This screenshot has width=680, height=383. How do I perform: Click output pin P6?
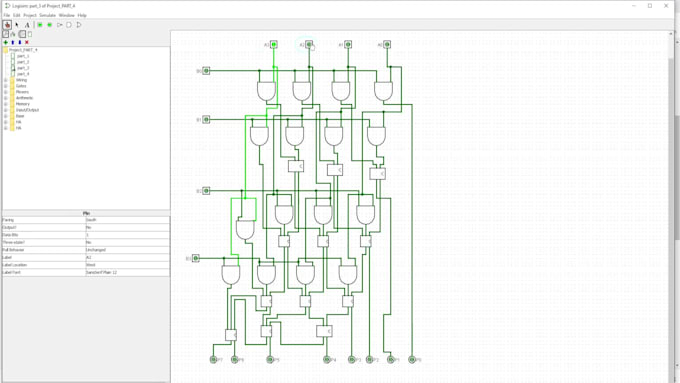[x=235, y=360]
